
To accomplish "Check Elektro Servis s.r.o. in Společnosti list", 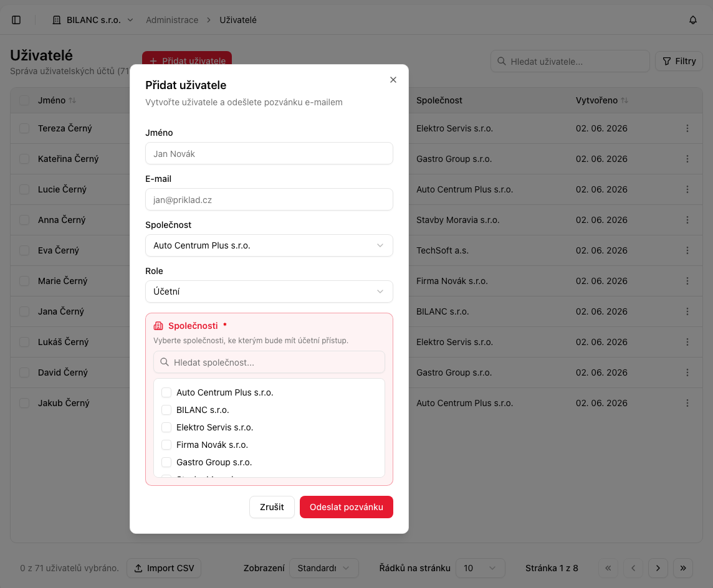I will [x=166, y=427].
